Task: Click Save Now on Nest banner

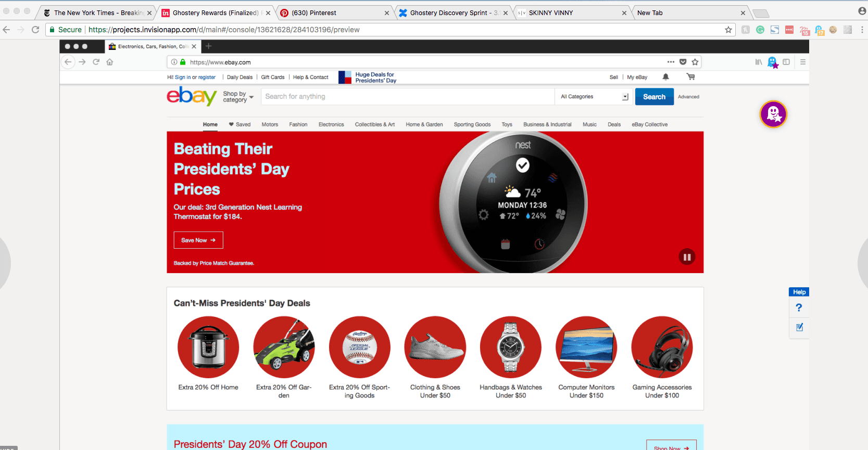Action: pos(198,240)
